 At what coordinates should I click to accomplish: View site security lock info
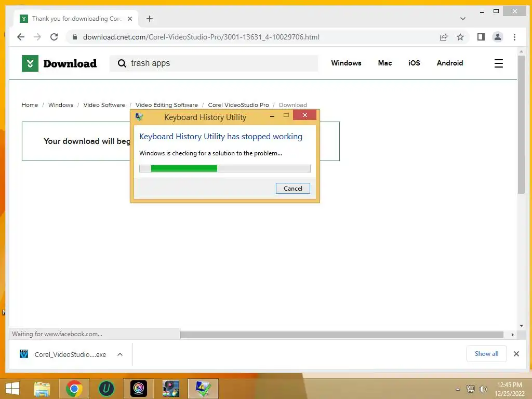[75, 37]
